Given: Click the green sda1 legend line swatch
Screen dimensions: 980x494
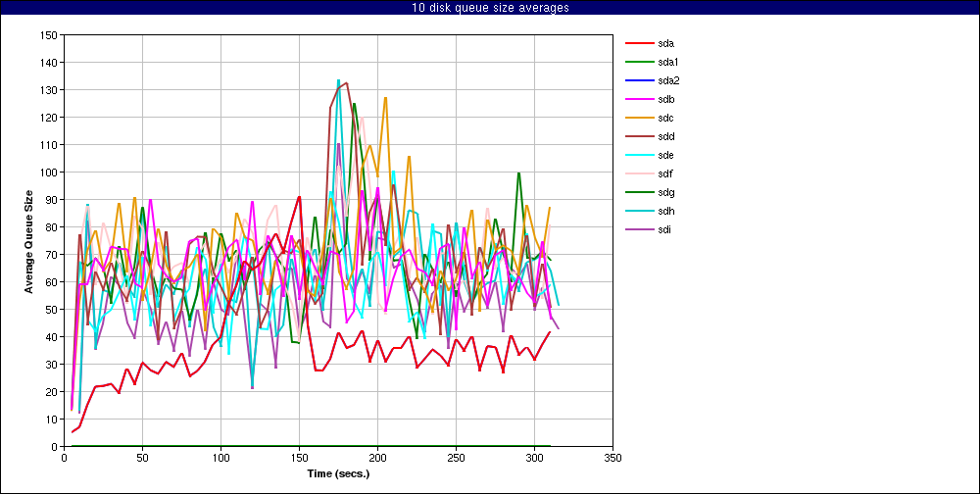Looking at the screenshot, I should tap(638, 63).
